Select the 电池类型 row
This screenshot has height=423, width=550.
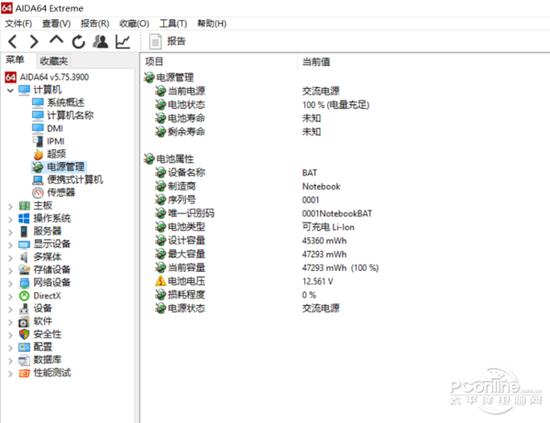pos(255,227)
